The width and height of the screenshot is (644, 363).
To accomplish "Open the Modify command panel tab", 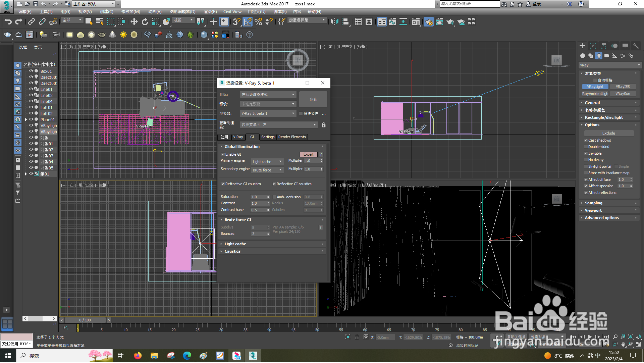I will click(x=593, y=46).
